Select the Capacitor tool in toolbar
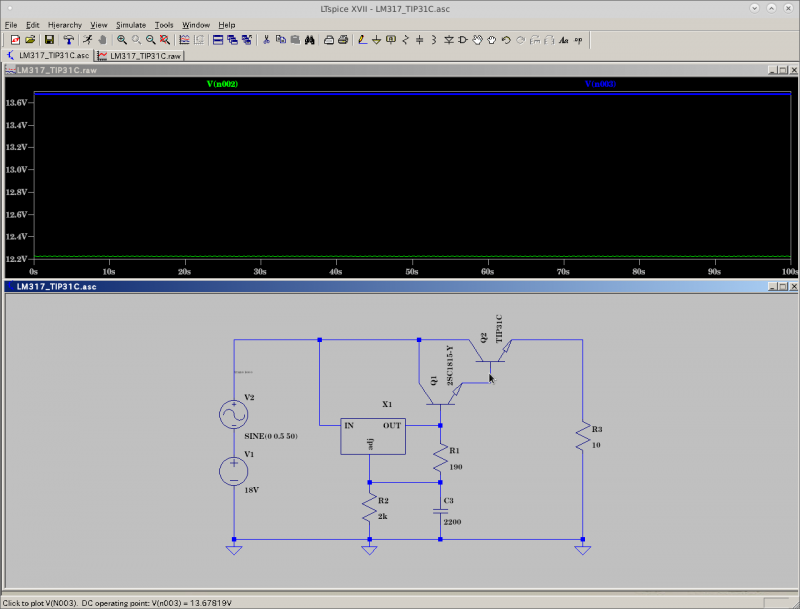 click(419, 40)
